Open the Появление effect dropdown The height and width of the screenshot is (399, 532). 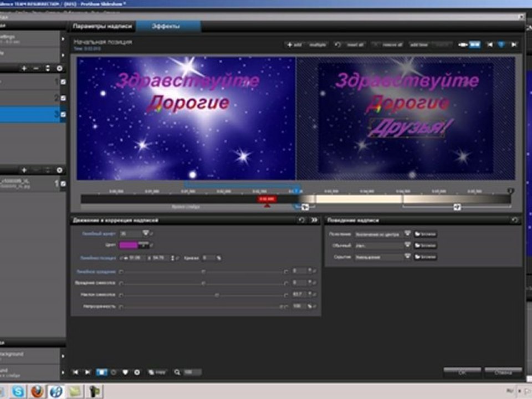pyautogui.click(x=407, y=234)
